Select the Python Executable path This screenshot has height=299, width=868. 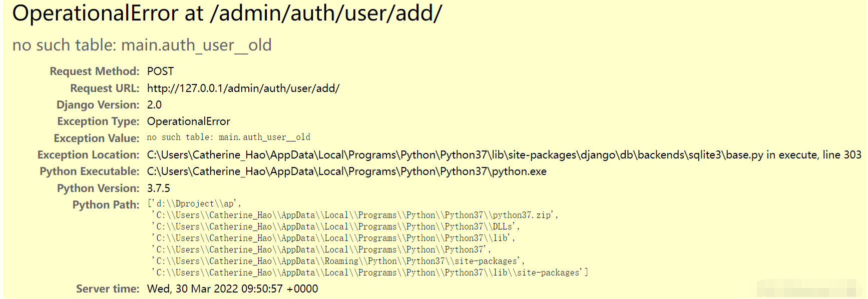(x=346, y=171)
